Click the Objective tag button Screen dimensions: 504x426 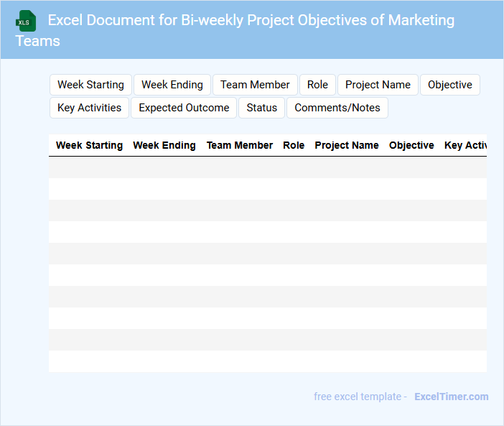point(450,85)
